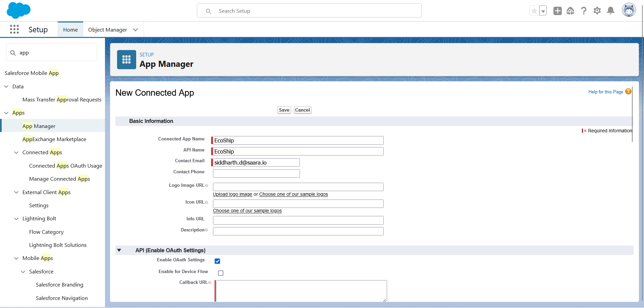The image size is (644, 308).
Task: Select Manage Connected Apps in sidebar
Action: click(x=59, y=179)
